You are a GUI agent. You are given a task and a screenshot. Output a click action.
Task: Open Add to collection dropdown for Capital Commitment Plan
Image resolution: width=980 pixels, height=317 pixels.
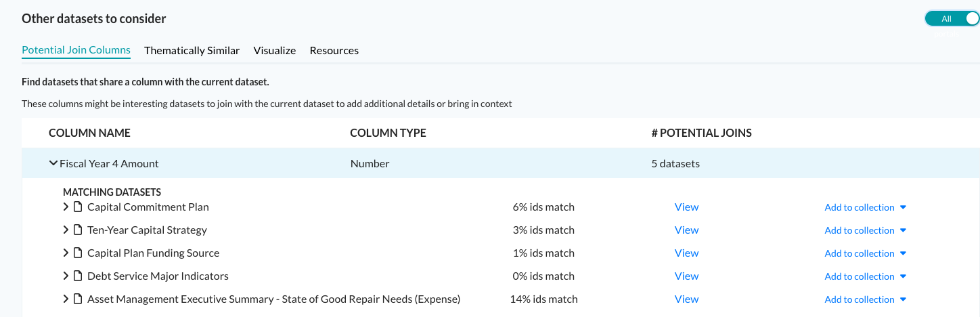coord(864,207)
